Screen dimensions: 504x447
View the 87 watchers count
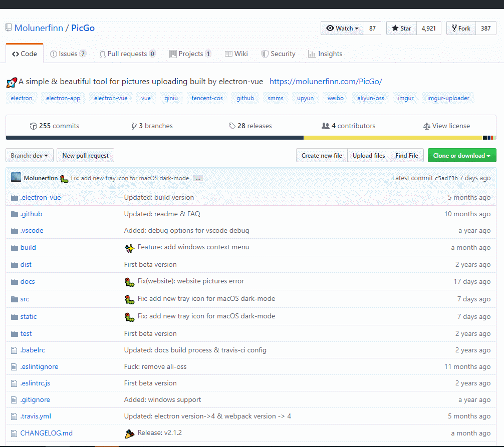pyautogui.click(x=372, y=28)
